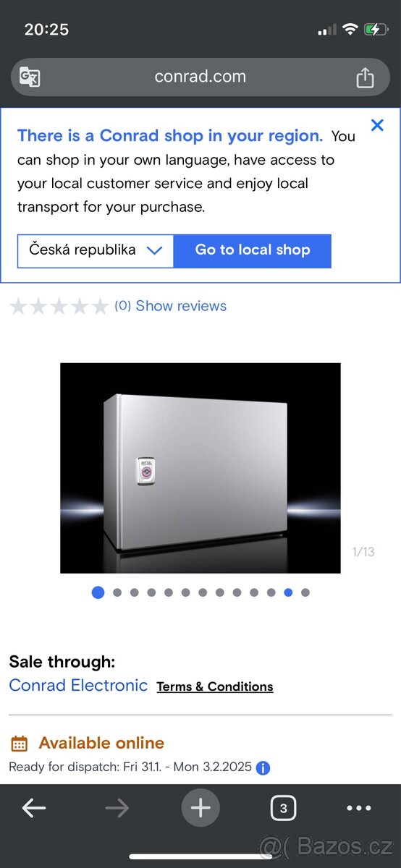Click the five-star rating row

pos(59,307)
